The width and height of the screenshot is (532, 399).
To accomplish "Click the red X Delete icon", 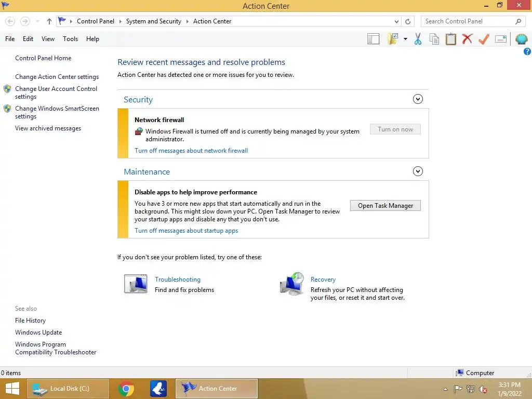I will 467,39.
